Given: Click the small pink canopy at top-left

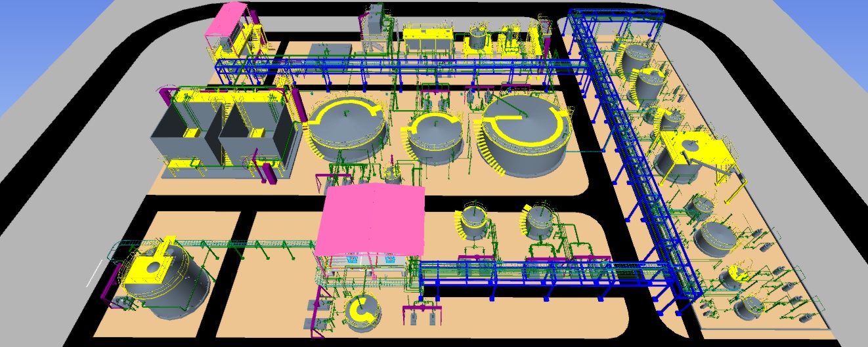Looking at the screenshot, I should point(225,20).
